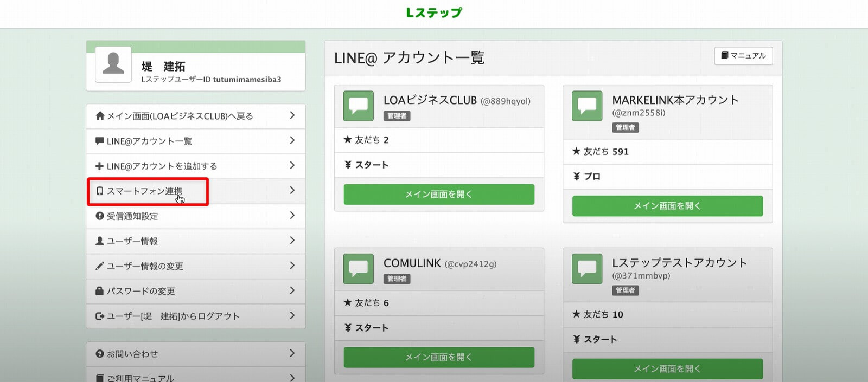The width and height of the screenshot is (868, 382).
Task: Click the plus icon beside LINE@アカウントを追加する
Action: click(x=100, y=166)
